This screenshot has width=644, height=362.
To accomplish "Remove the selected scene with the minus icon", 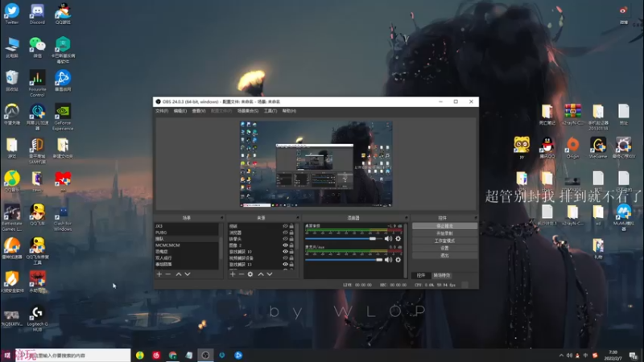I will 168,274.
